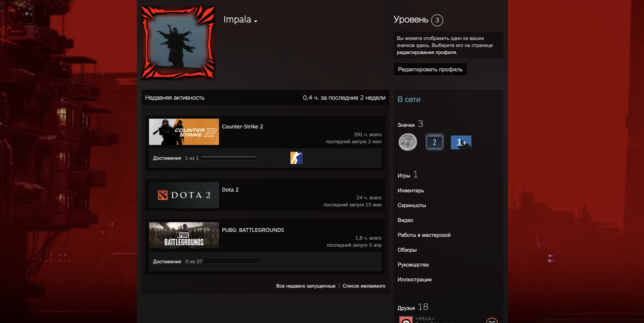
Task: Open the Dota 2 title link
Action: click(x=230, y=190)
